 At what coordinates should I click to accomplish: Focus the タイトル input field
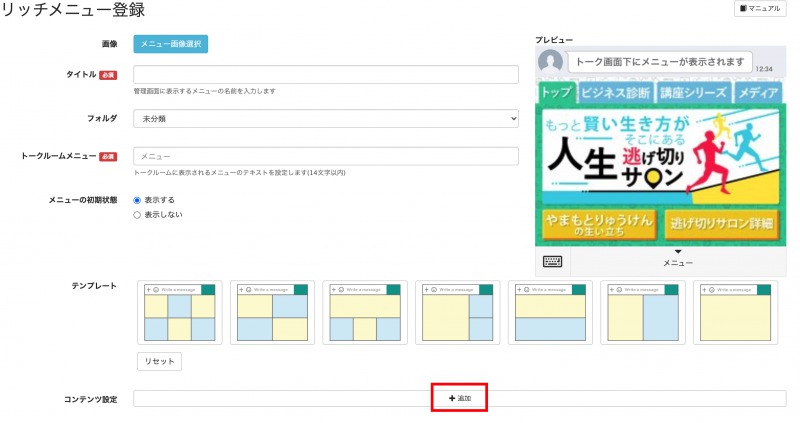(326, 75)
